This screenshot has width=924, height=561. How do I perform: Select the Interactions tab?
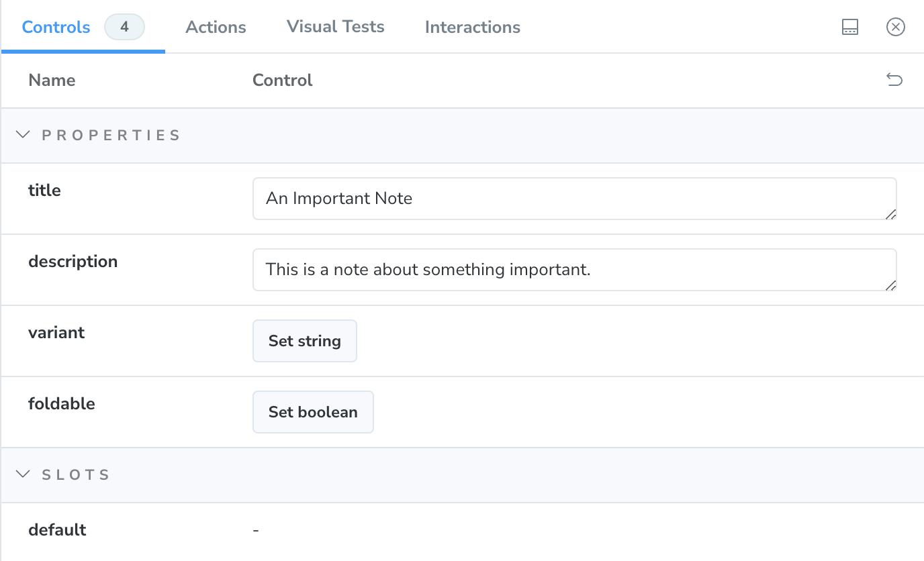tap(472, 28)
